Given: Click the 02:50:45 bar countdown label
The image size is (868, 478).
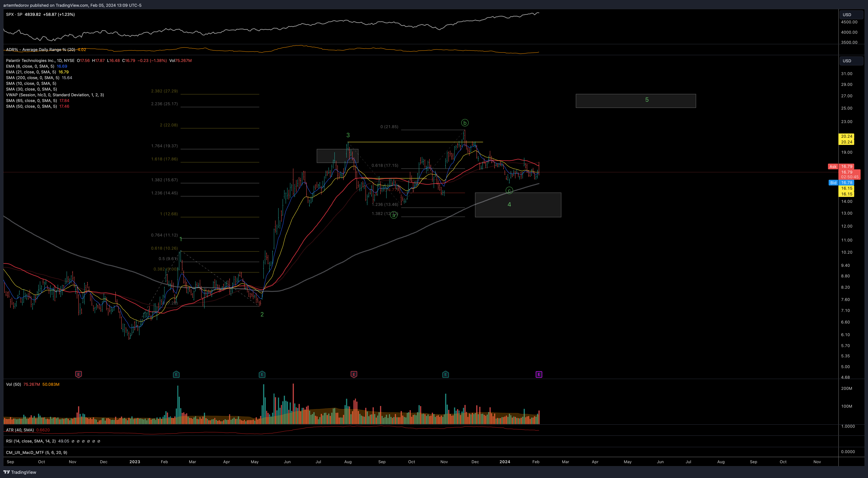Looking at the screenshot, I should (x=849, y=177).
